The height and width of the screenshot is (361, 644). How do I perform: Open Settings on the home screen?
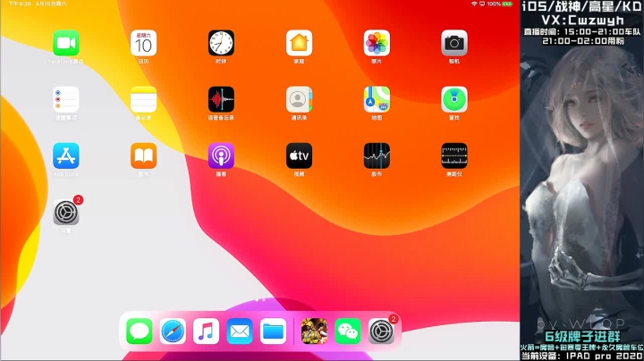tap(66, 212)
